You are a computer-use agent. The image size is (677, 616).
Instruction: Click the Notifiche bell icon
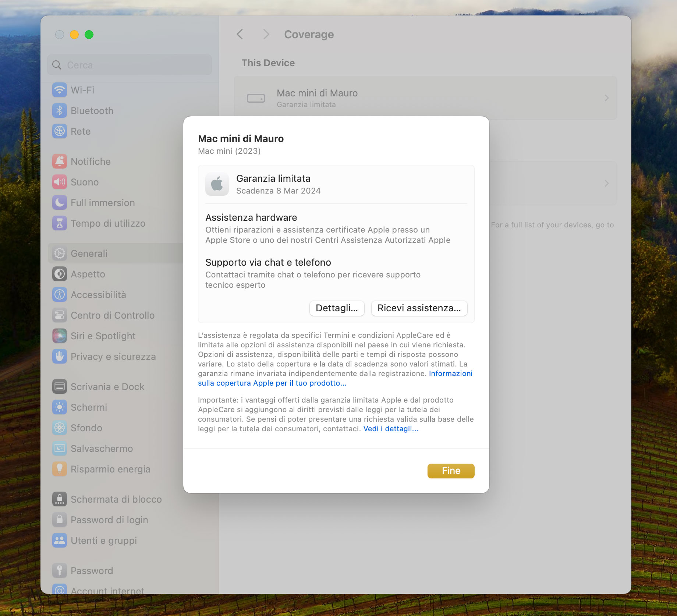60,161
